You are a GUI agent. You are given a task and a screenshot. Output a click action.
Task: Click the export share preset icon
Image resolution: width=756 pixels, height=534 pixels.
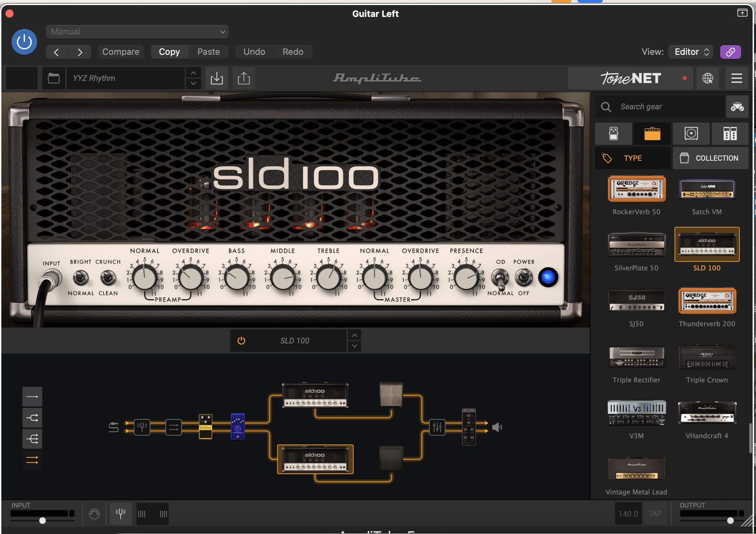[x=244, y=78]
